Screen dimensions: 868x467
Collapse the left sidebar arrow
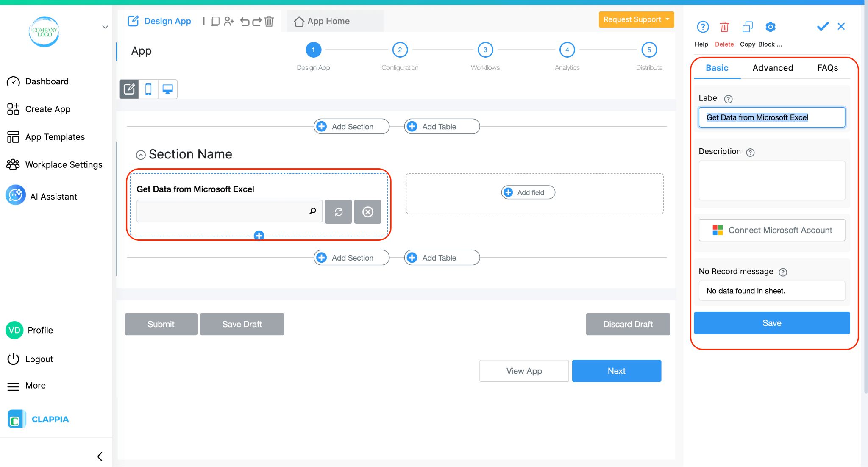click(100, 456)
